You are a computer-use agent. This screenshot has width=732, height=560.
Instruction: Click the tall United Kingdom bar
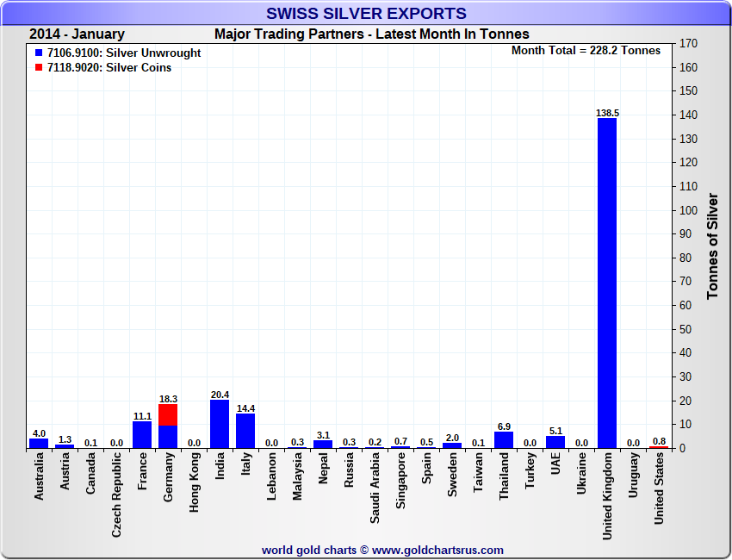[x=607, y=283]
